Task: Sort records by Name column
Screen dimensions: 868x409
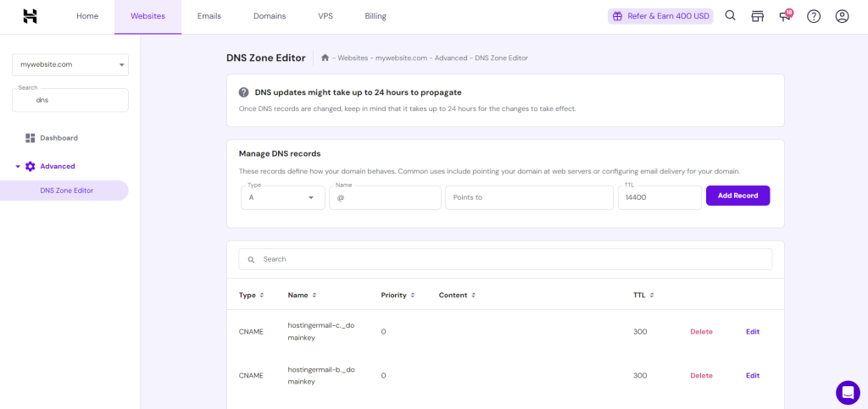Action: click(x=302, y=296)
